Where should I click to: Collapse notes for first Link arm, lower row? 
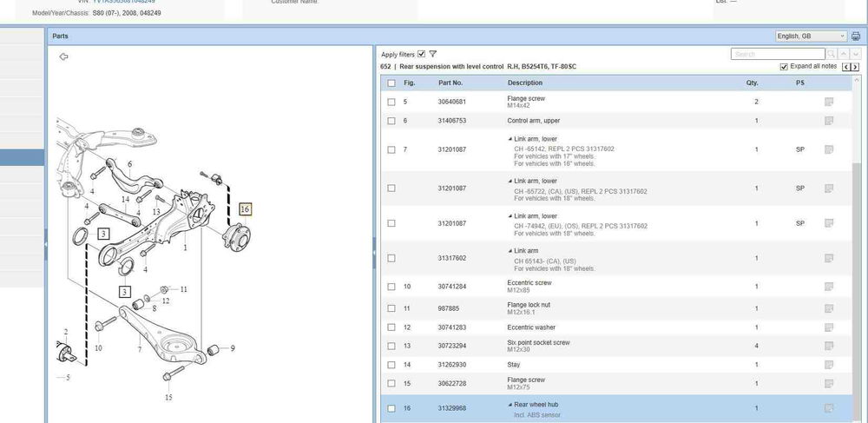tap(510, 139)
